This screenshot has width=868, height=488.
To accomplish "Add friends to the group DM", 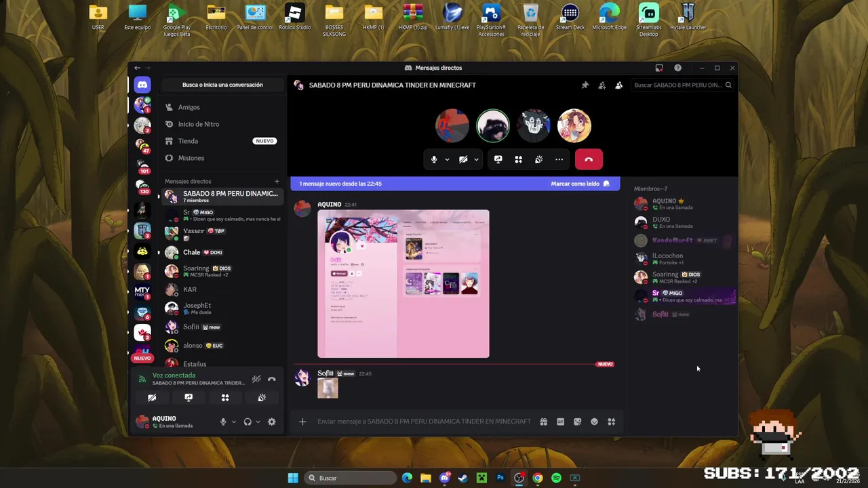I will click(x=601, y=85).
